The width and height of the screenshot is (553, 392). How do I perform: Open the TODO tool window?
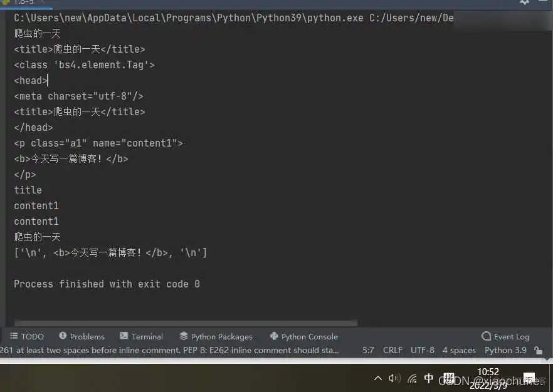[27, 336]
